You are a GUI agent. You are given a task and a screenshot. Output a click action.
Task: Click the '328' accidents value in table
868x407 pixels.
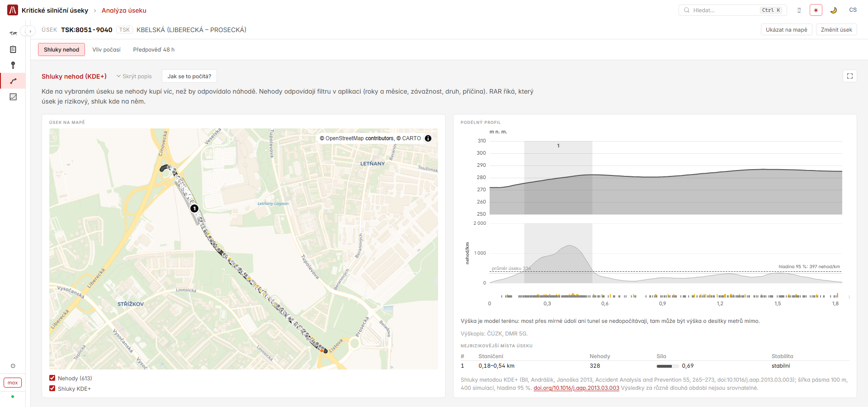(x=595, y=366)
